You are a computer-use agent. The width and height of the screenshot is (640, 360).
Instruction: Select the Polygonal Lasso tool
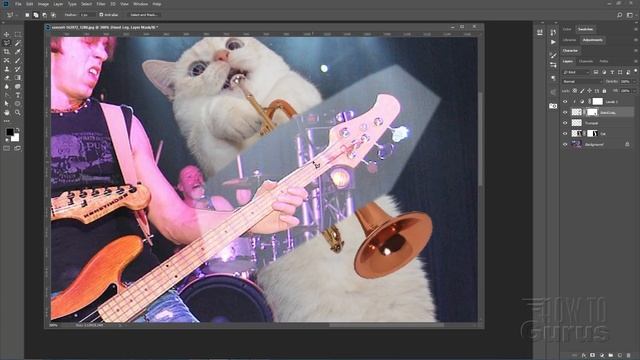pos(7,43)
